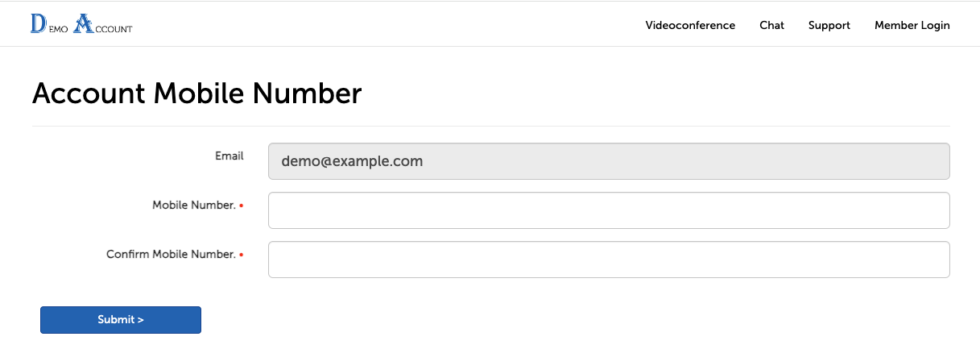Viewport: 980px width, 345px height.
Task: Click the stylized blue D in logo
Action: tap(37, 24)
